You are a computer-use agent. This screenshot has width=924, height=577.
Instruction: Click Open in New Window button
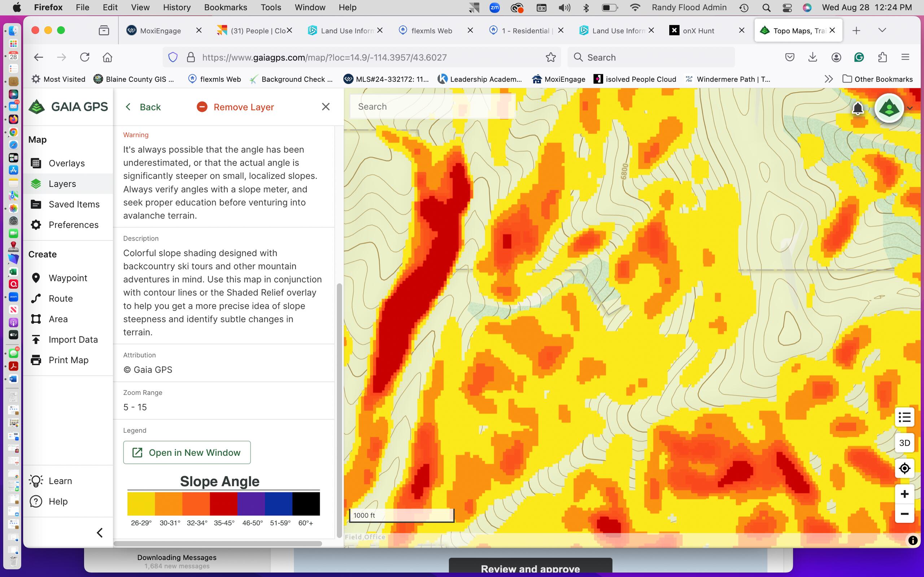click(187, 453)
